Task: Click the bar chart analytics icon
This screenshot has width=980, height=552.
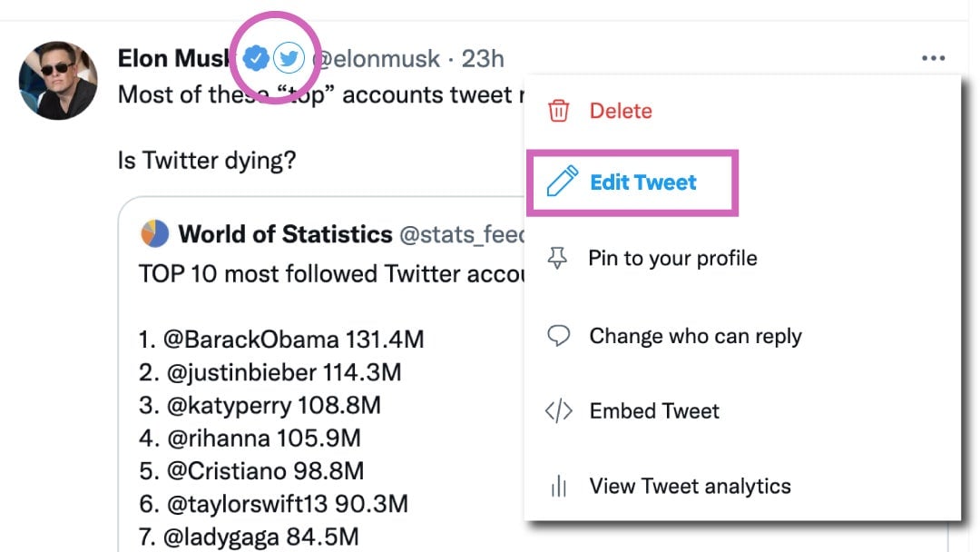Action: (559, 486)
